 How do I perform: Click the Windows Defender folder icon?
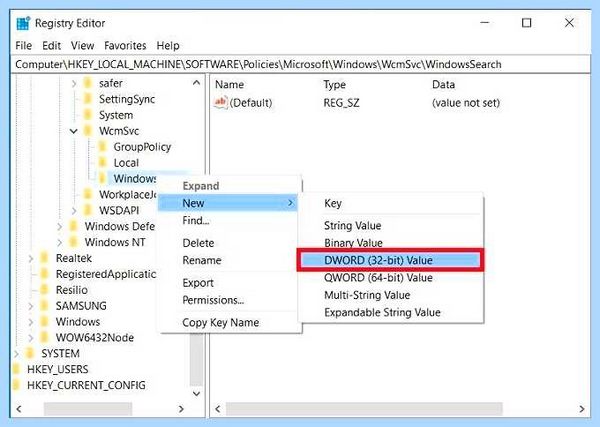[73, 227]
